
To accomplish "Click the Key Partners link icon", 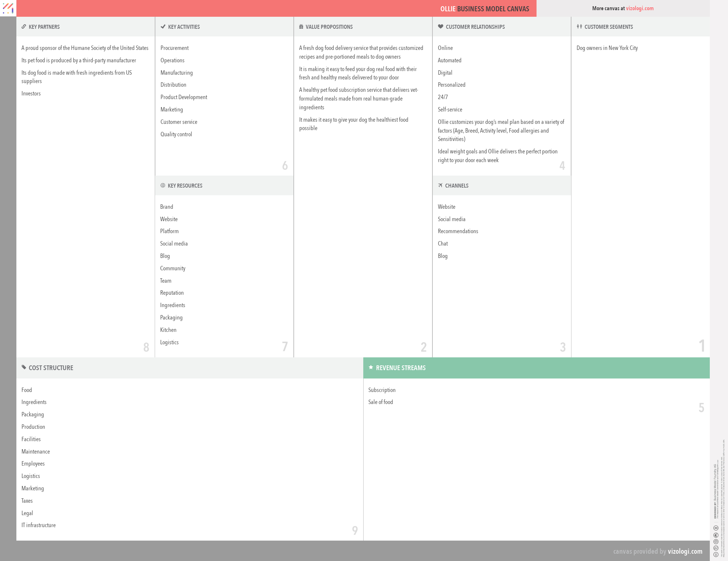I will point(24,27).
